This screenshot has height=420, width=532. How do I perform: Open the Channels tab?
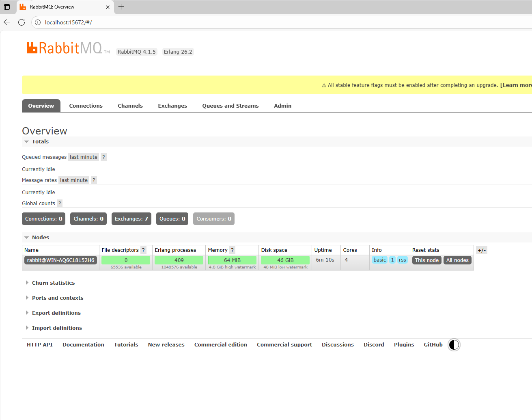pyautogui.click(x=130, y=106)
